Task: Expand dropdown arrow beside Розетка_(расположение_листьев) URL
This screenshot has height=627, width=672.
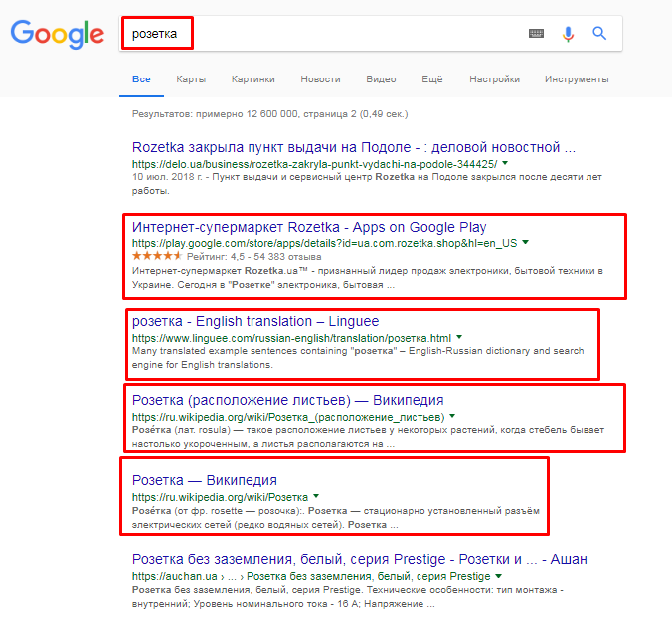Action: coord(452,416)
